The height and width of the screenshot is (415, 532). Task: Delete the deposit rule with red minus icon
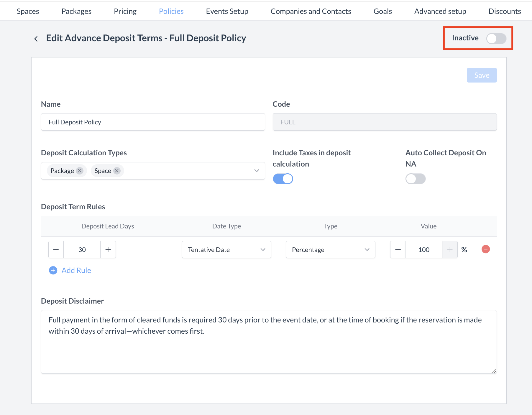pyautogui.click(x=485, y=249)
